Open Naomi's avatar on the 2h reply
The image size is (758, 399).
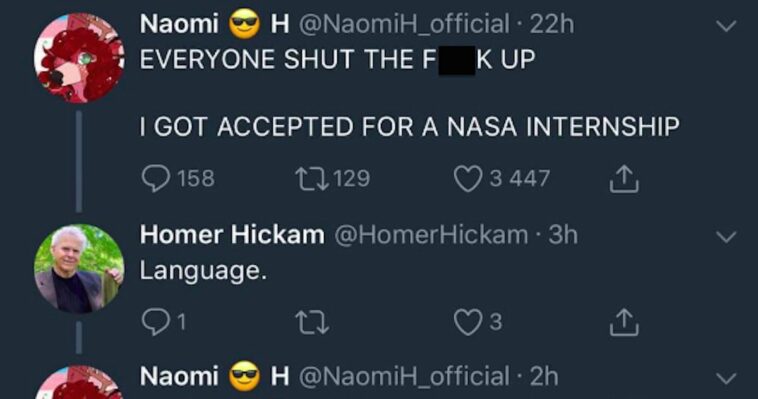click(79, 383)
